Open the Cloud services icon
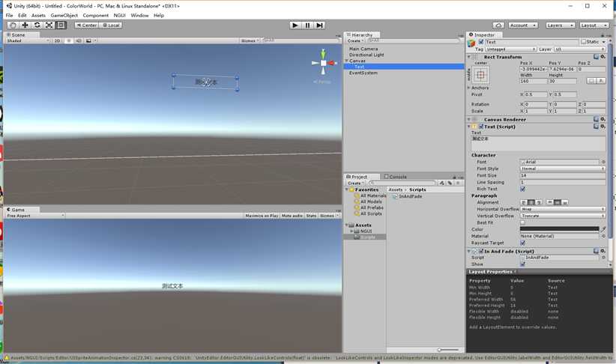Image resolution: width=616 pixels, height=364 pixels. tap(498, 25)
